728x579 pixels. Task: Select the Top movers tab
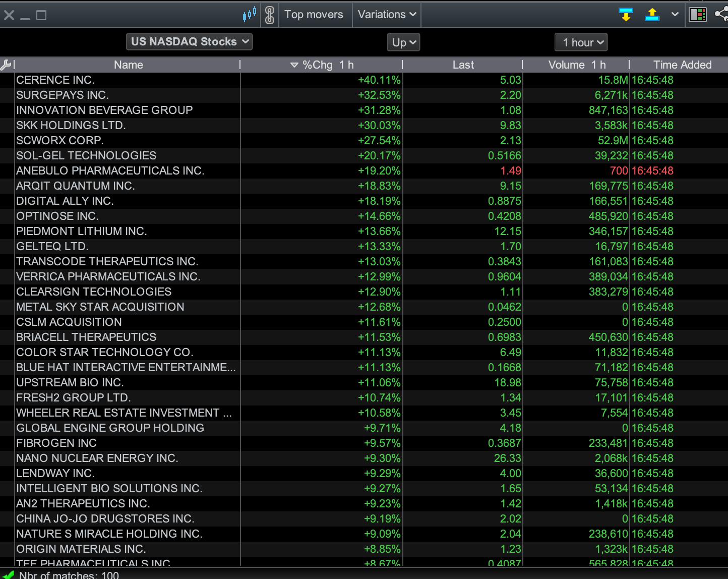coord(314,14)
